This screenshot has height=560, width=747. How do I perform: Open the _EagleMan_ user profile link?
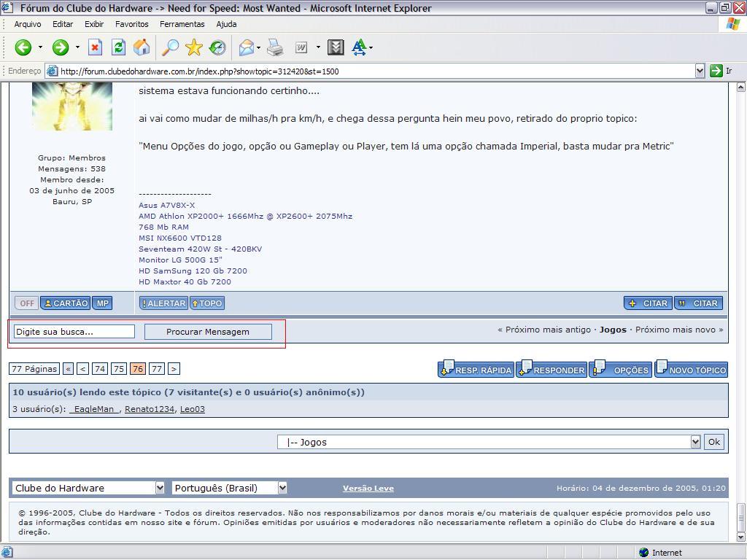[94, 409]
